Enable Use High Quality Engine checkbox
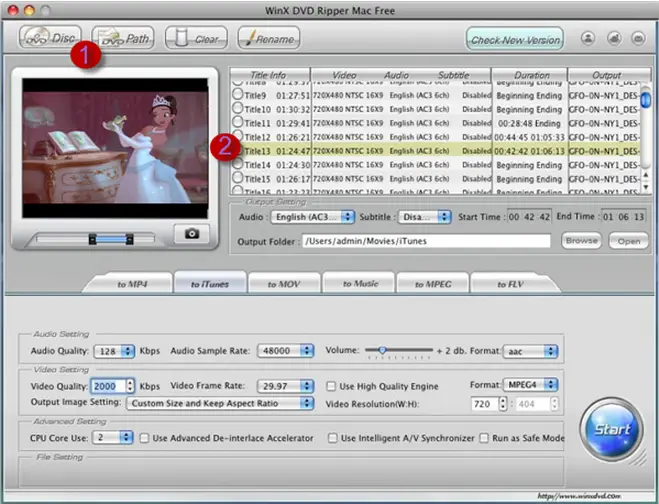Image resolution: width=659 pixels, height=504 pixels. [331, 386]
